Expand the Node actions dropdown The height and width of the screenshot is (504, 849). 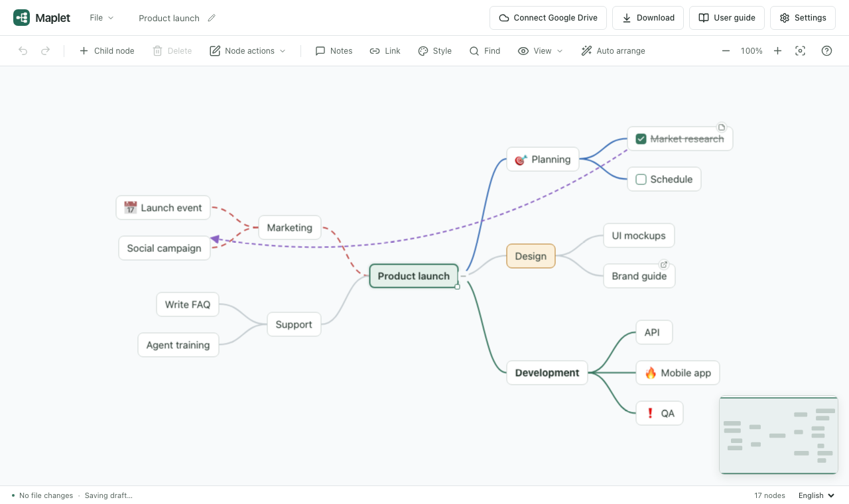[247, 51]
